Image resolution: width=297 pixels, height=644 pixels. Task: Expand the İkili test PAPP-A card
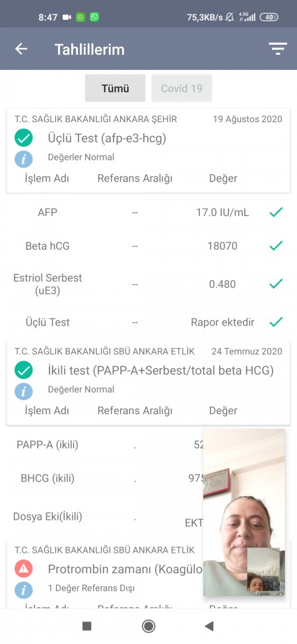click(148, 383)
